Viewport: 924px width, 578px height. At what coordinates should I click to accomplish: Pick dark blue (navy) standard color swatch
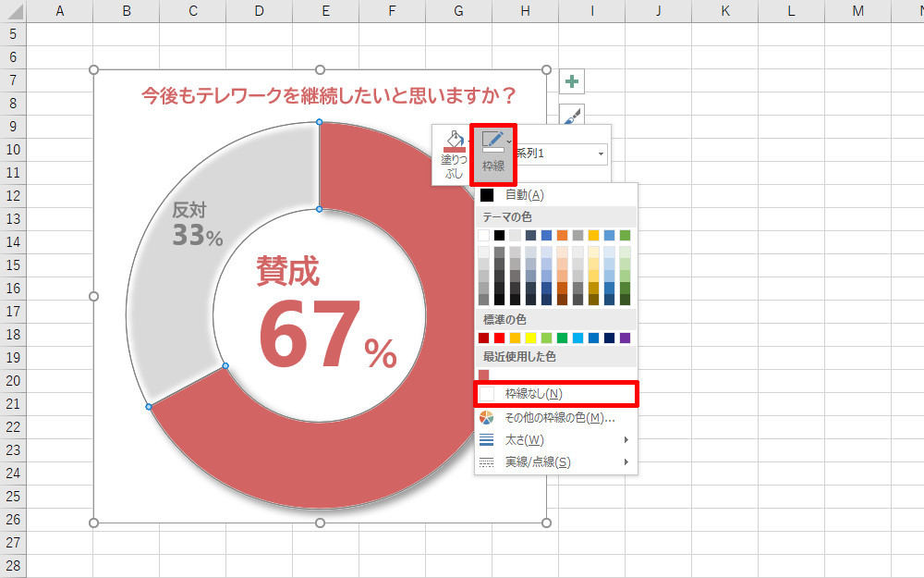click(609, 338)
